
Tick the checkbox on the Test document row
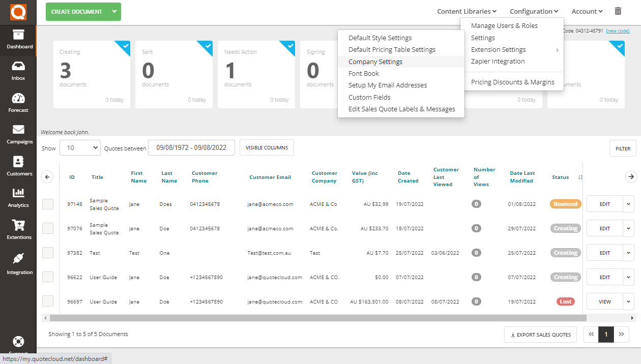(x=48, y=253)
